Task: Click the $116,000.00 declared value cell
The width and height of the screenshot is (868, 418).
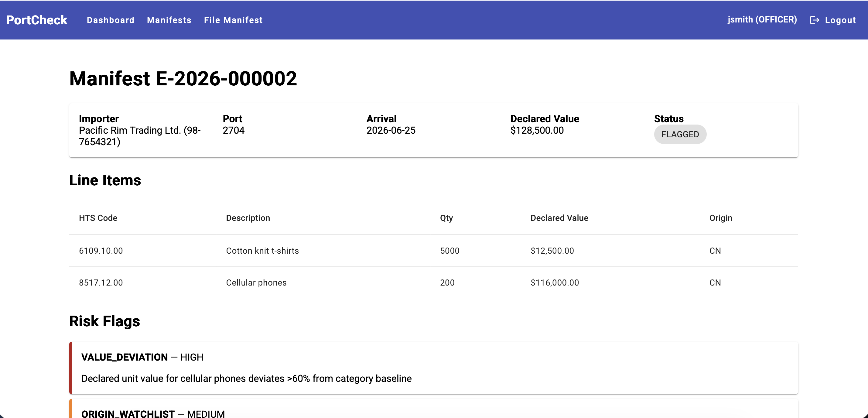Action: pyautogui.click(x=555, y=283)
